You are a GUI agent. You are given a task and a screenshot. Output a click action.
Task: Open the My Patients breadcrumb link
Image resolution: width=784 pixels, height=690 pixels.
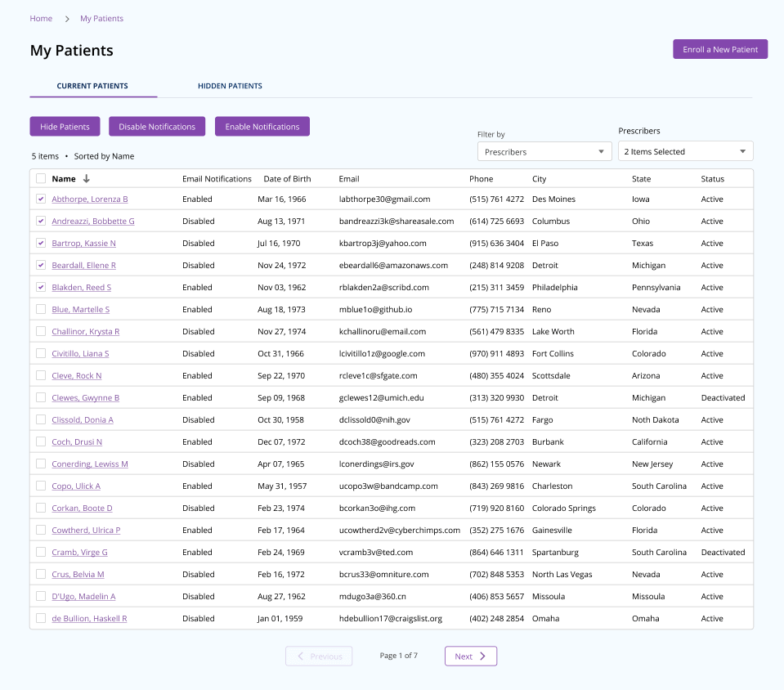coord(101,19)
